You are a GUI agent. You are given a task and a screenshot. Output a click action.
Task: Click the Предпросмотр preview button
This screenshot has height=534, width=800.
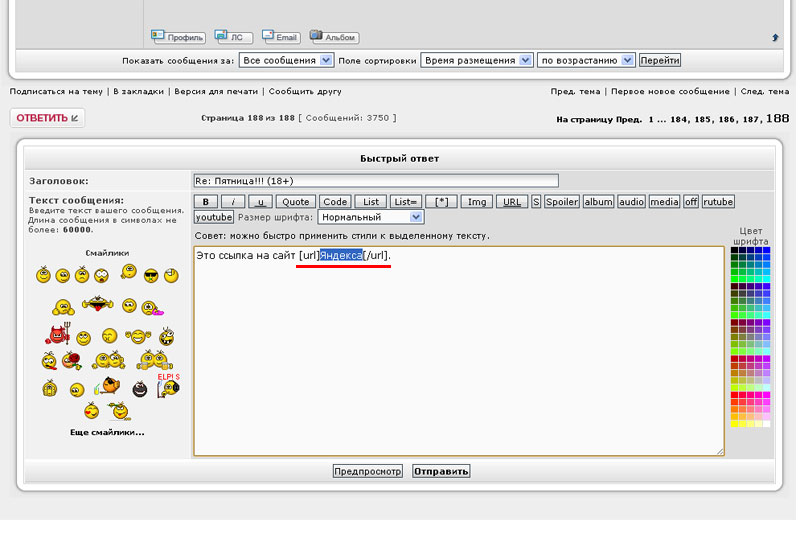point(367,471)
